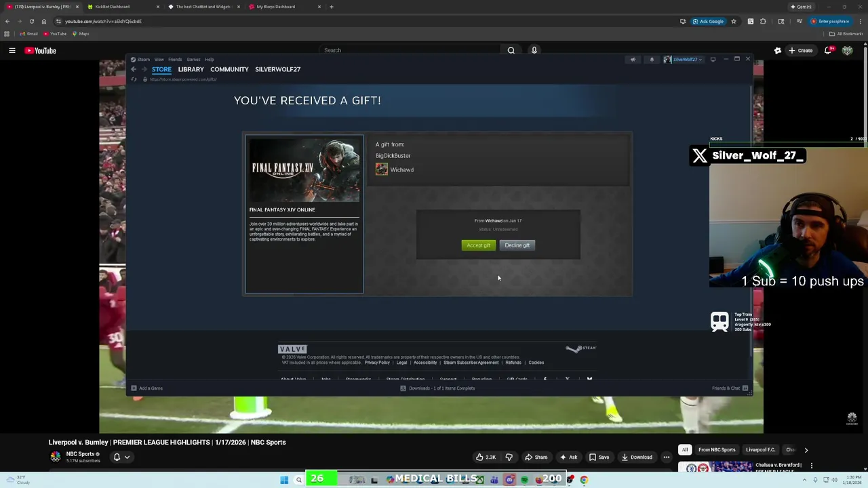Image resolution: width=868 pixels, height=488 pixels.
Task: Accept the Final Fantasy XIV gift
Action: click(479, 245)
